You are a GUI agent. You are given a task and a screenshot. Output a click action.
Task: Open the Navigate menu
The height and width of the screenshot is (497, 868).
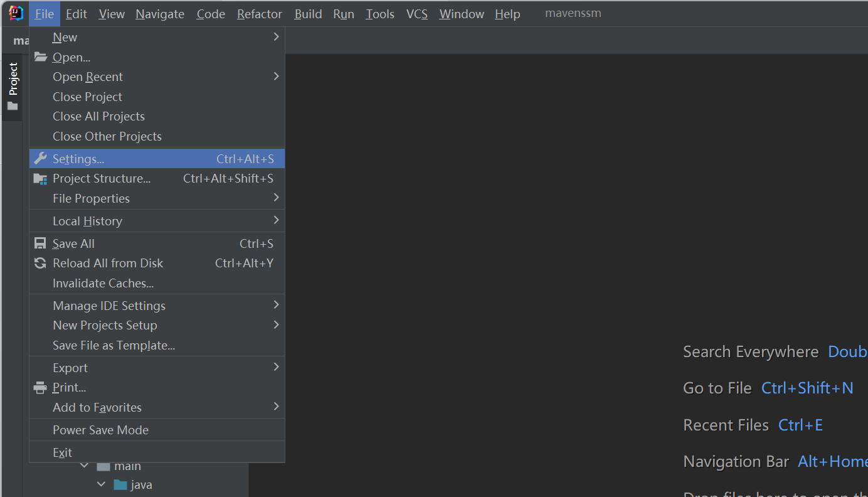tap(160, 14)
